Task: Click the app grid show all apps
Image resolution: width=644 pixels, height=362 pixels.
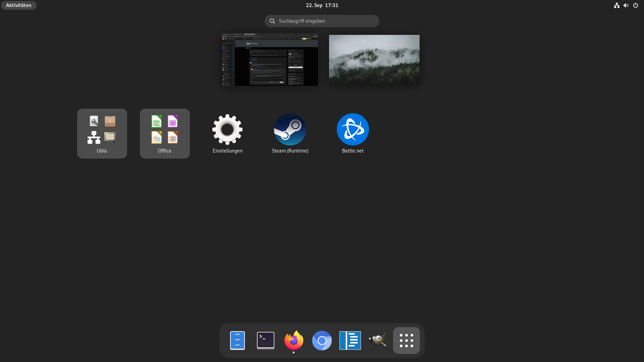Action: (x=406, y=340)
